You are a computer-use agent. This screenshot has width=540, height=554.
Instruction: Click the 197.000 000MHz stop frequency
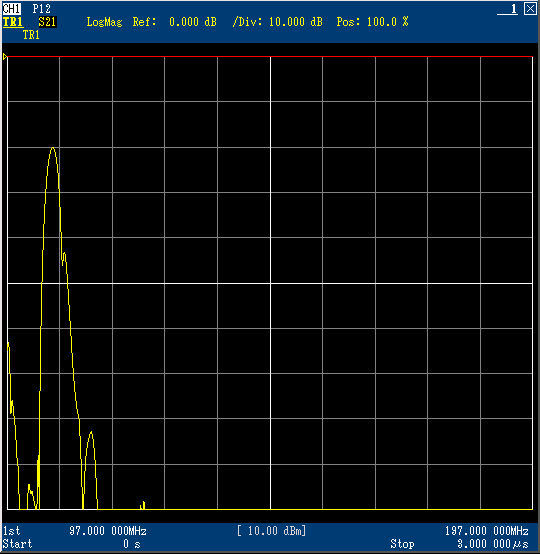tap(487, 531)
